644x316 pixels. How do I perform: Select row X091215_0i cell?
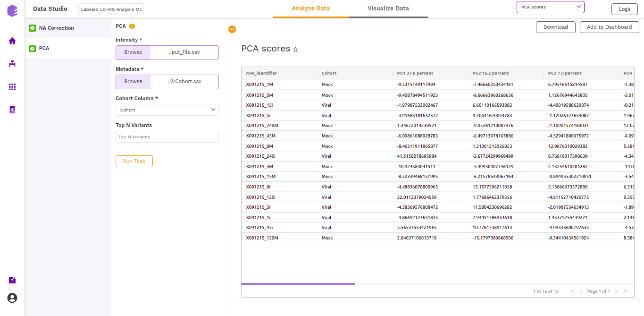pyautogui.click(x=279, y=187)
